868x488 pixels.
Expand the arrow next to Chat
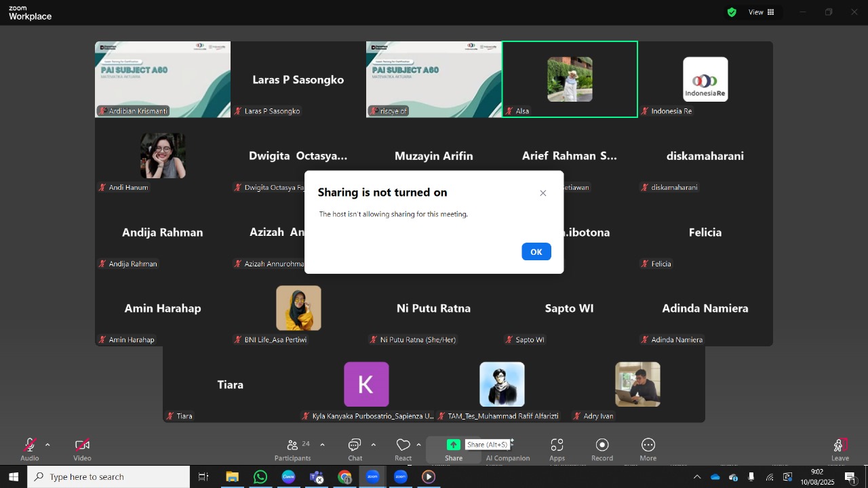pos(373,445)
